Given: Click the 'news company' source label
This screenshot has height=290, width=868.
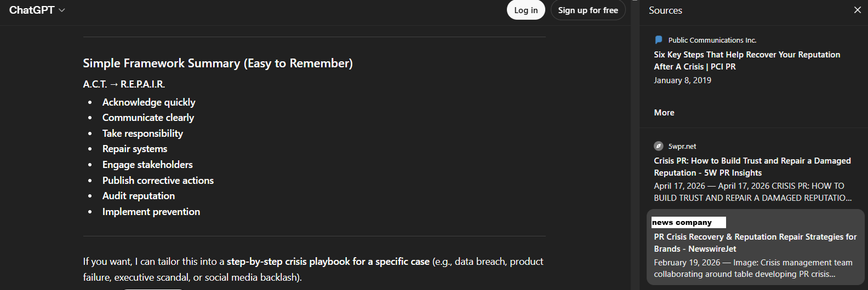Looking at the screenshot, I should coord(688,222).
